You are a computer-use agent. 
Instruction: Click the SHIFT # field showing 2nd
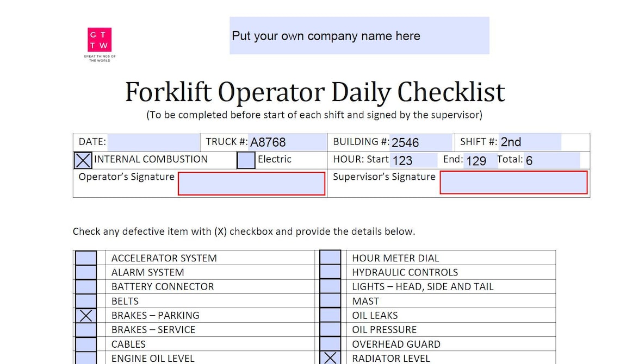pyautogui.click(x=530, y=142)
